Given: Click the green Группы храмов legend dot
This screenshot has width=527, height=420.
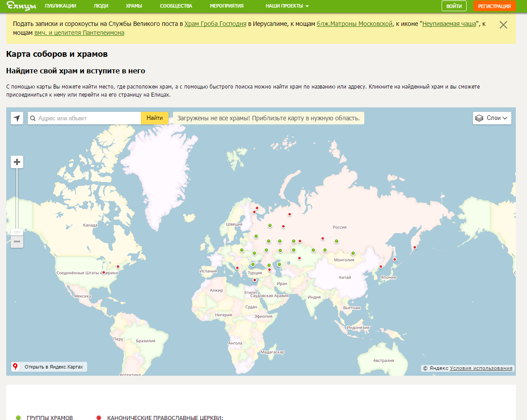Looking at the screenshot, I should pyautogui.click(x=18, y=418).
